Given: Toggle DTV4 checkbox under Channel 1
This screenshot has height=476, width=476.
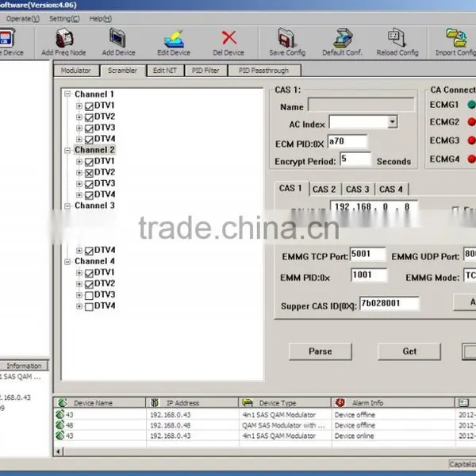Looking at the screenshot, I should pos(89,140).
